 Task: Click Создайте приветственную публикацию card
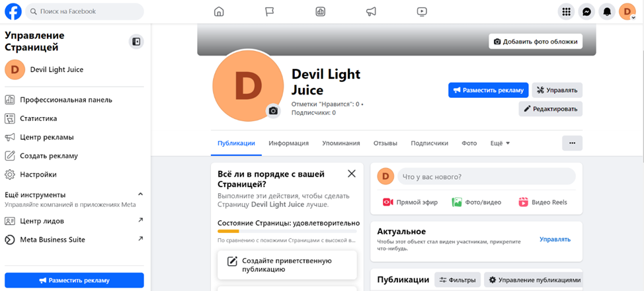click(x=287, y=265)
